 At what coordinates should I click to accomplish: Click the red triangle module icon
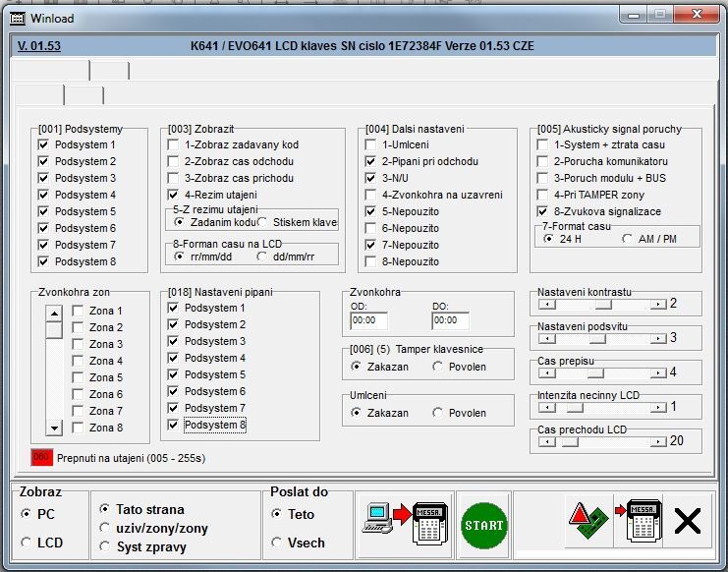(585, 523)
